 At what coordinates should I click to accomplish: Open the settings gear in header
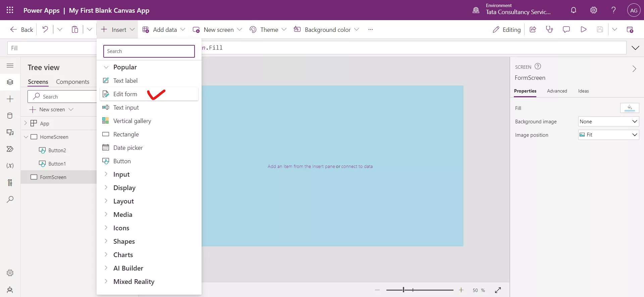pos(594,10)
